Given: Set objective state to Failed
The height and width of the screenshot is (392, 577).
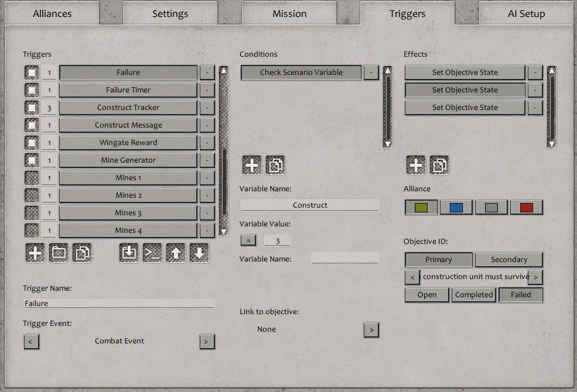Looking at the screenshot, I should [521, 295].
